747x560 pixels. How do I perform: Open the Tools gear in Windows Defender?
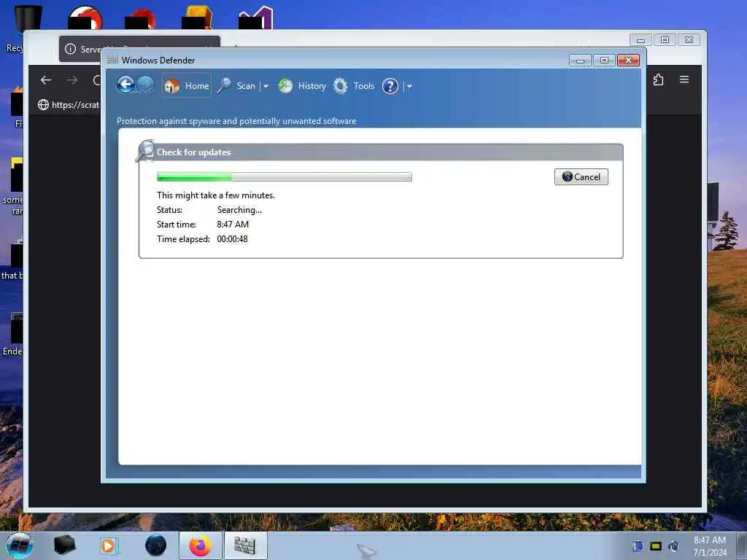coord(354,86)
